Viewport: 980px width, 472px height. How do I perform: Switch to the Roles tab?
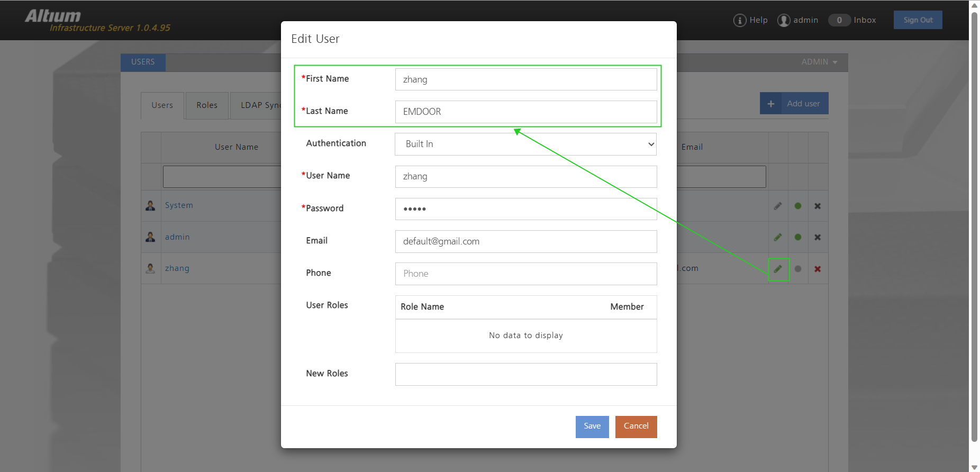pos(207,105)
